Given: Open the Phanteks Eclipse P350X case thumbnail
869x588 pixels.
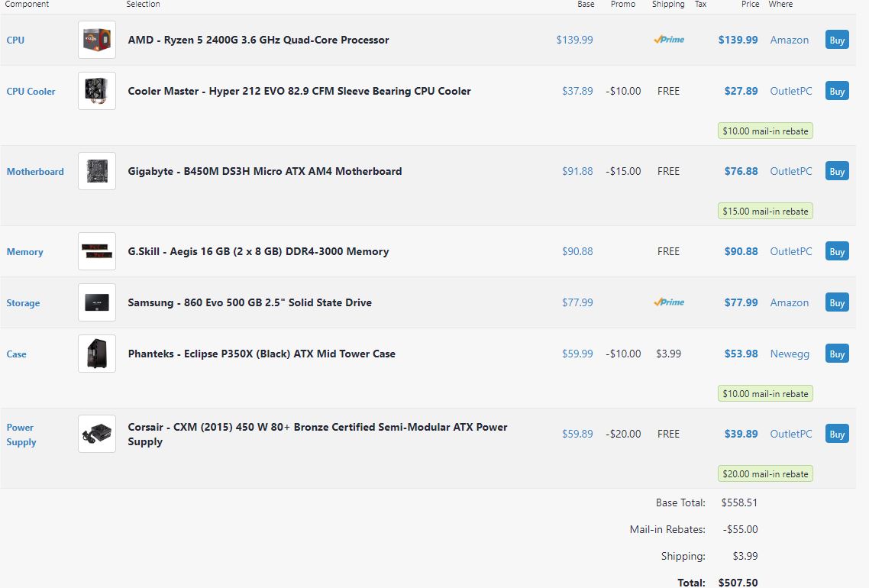Looking at the screenshot, I should (x=97, y=354).
